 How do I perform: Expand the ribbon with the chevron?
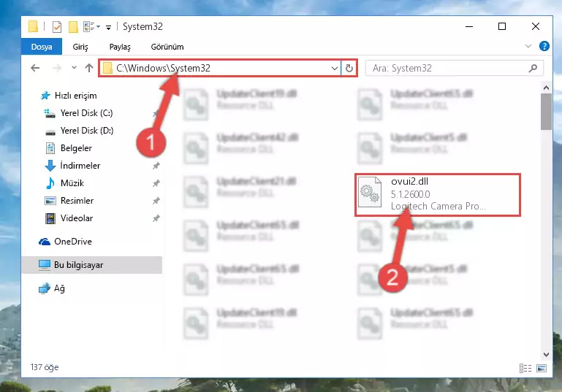[x=528, y=46]
